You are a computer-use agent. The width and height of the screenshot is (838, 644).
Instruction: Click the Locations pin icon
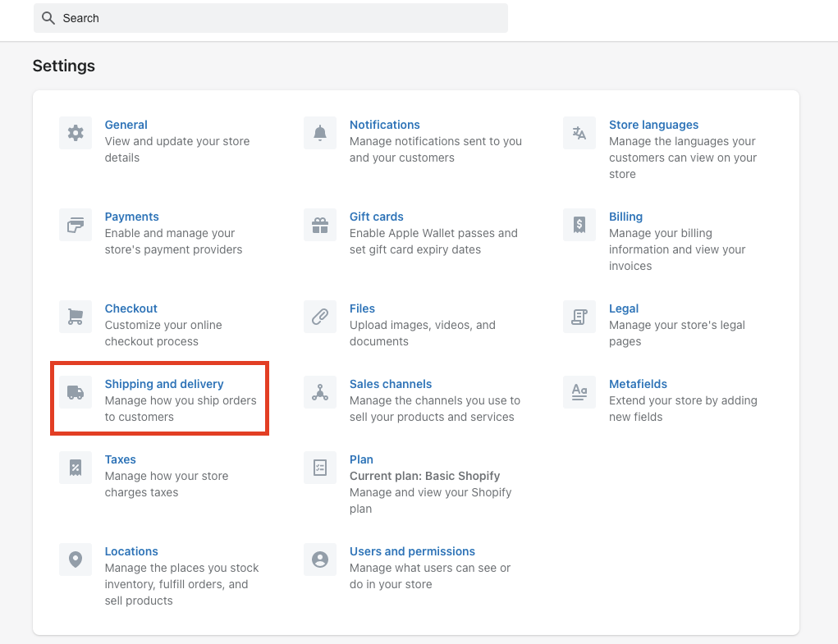[x=76, y=560]
